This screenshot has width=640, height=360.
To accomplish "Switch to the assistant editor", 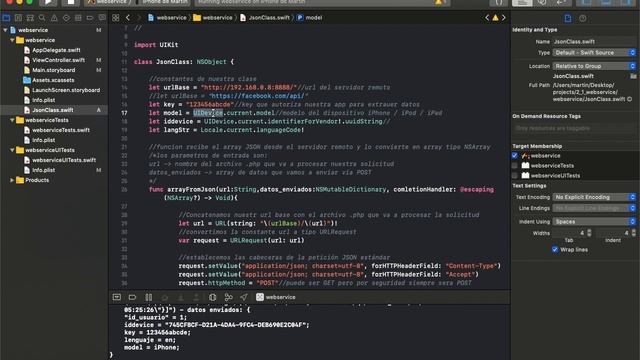I will [x=542, y=2].
